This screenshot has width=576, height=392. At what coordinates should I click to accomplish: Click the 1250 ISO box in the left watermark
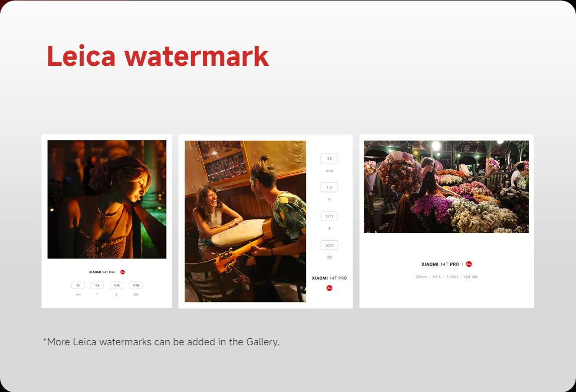(135, 285)
